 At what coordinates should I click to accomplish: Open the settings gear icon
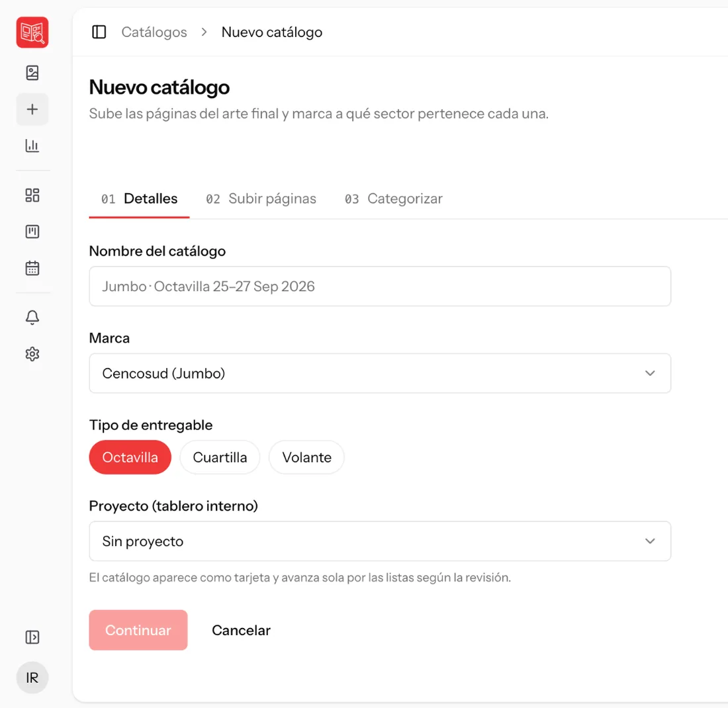click(32, 354)
